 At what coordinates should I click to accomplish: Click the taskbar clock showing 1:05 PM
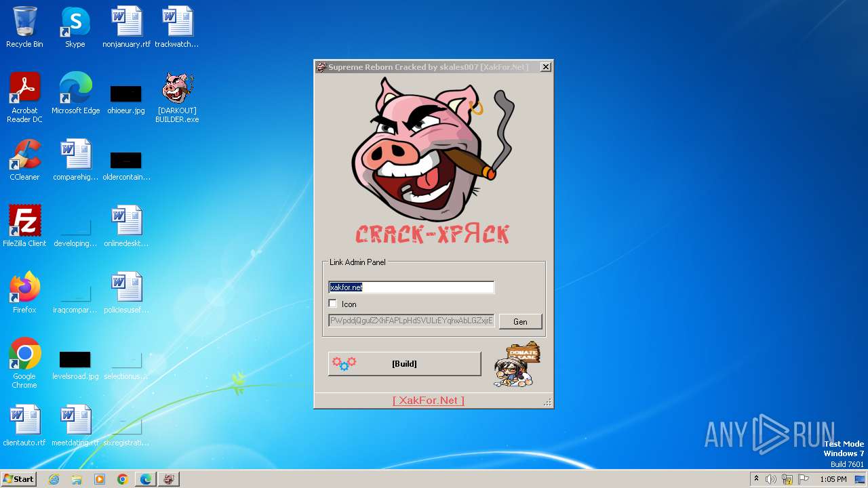[833, 479]
